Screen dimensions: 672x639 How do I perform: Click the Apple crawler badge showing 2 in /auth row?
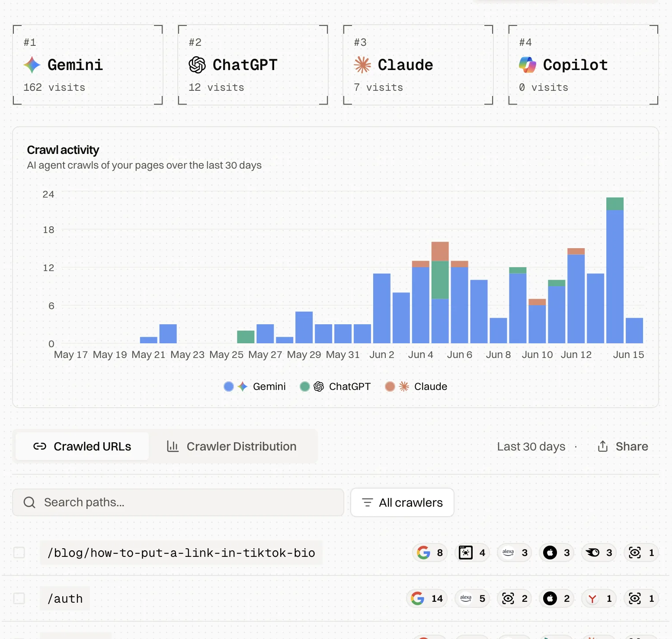click(557, 598)
